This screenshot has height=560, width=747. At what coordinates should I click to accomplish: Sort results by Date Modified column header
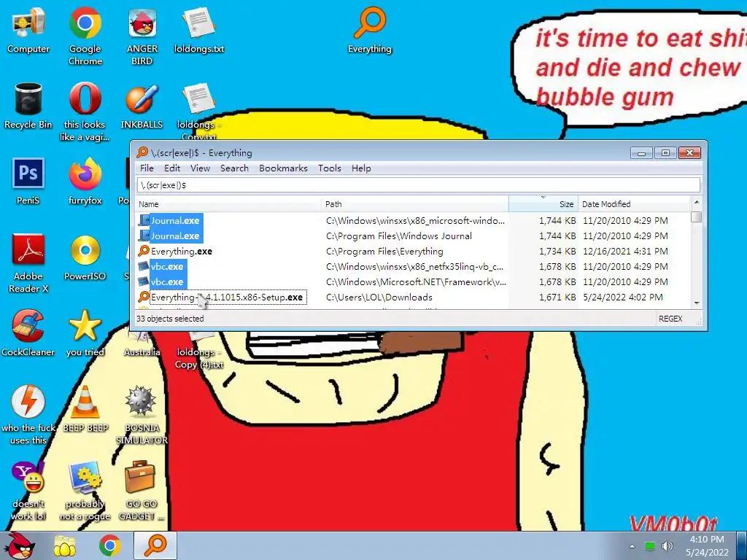pyautogui.click(x=634, y=204)
